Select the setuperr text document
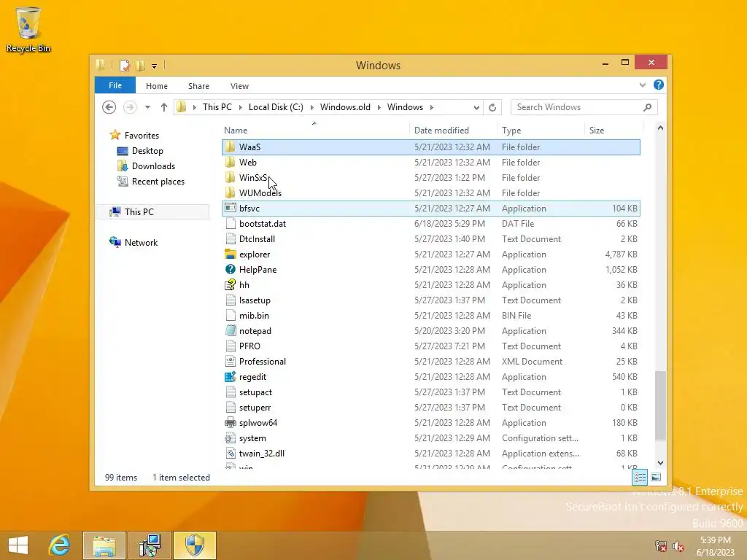The height and width of the screenshot is (560, 747). tap(430, 408)
